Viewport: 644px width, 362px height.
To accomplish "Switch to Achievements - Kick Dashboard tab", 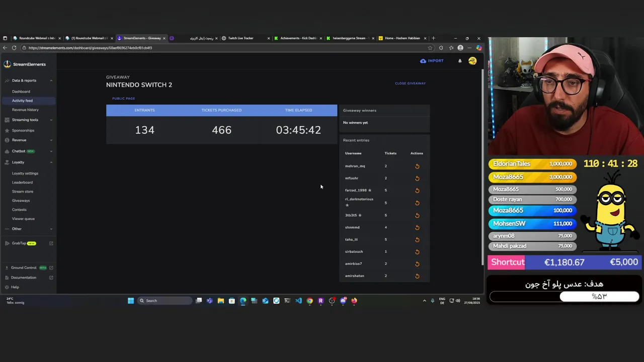I will tap(298, 38).
